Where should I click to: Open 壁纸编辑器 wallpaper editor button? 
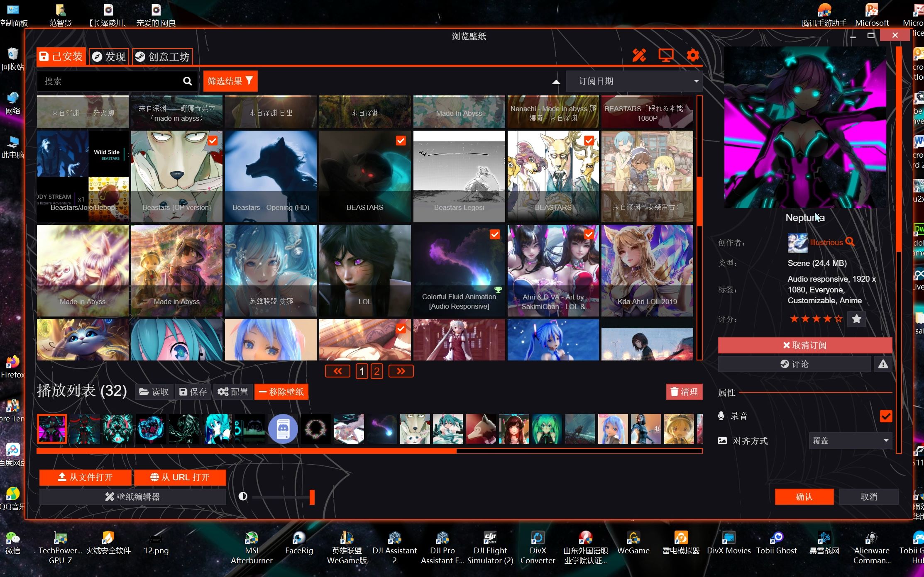133,497
